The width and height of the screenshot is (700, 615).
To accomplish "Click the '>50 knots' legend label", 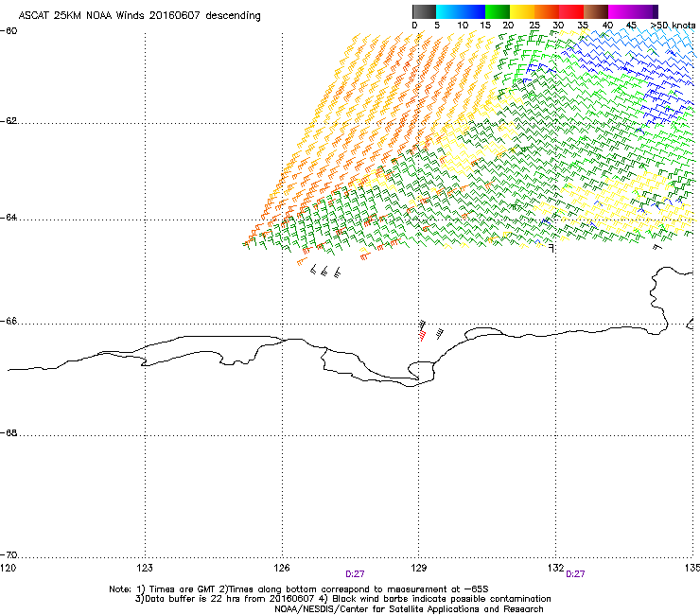I will point(673,26).
